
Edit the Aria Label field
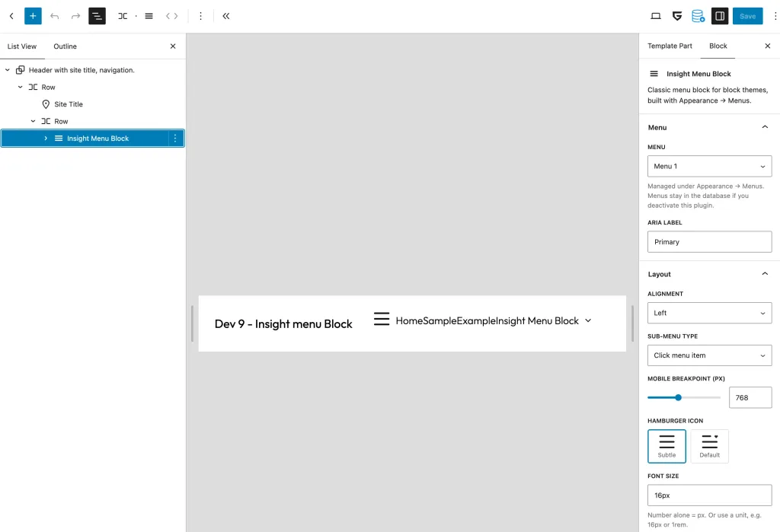(709, 241)
